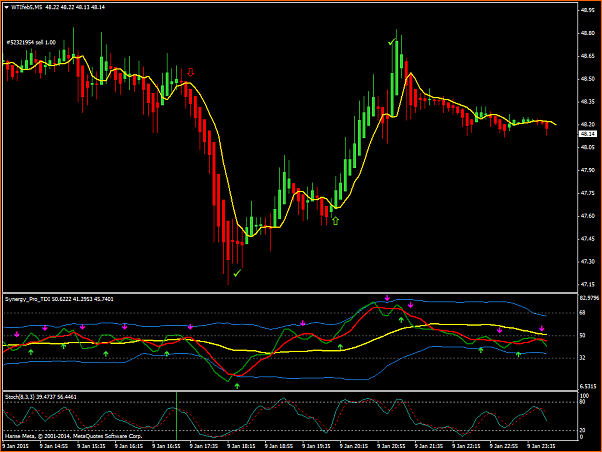Click the 9 Jan 19:35 time label
Screen dimensions: 602x452
point(316,446)
